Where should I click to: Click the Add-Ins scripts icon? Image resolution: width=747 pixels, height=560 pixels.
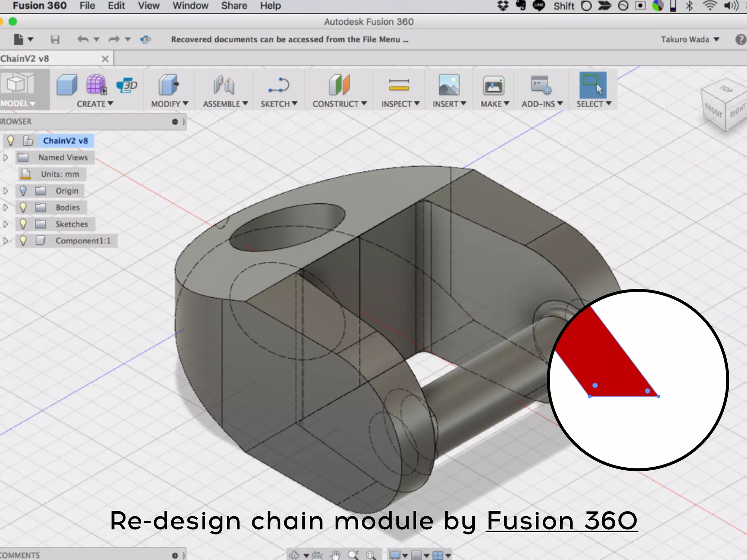[541, 85]
